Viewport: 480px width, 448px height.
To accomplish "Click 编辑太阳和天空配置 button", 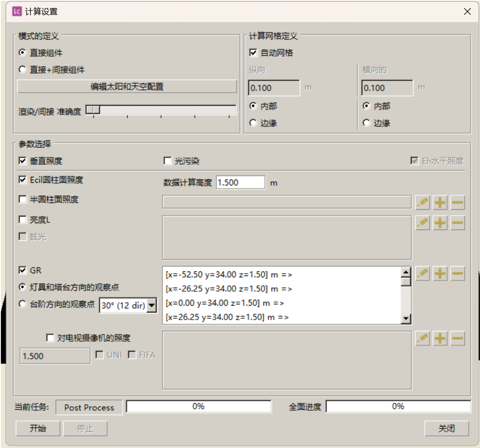I will (127, 87).
